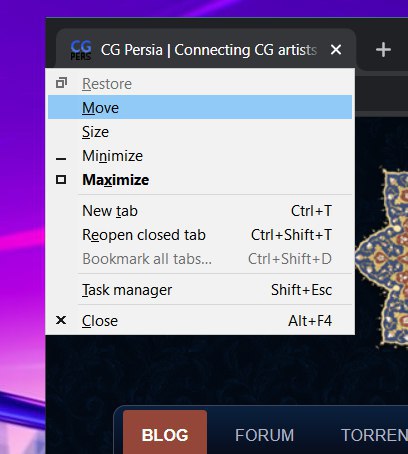Select Close entry with Alt+F4

[x=200, y=321]
